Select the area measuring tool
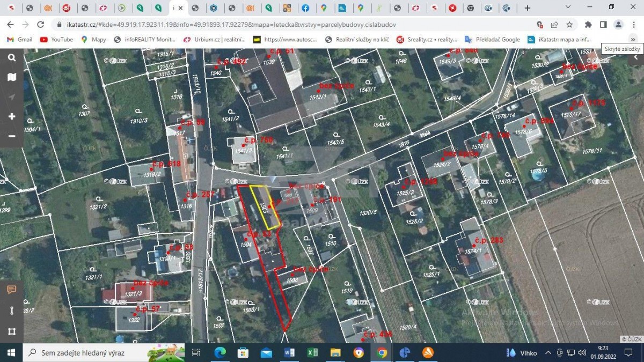The width and height of the screenshot is (644, 362). [12, 331]
